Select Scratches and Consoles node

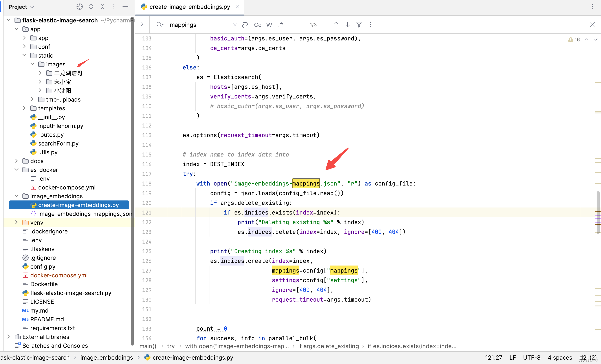coord(55,346)
